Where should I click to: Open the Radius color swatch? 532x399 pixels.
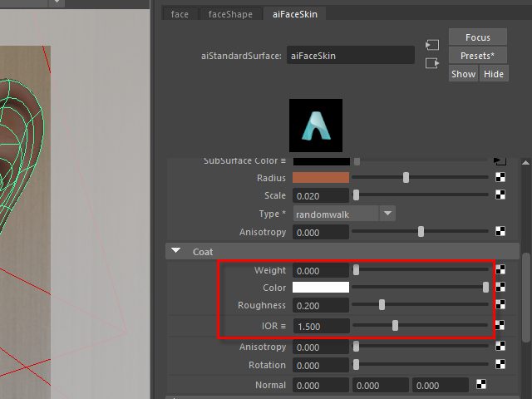tap(320, 178)
